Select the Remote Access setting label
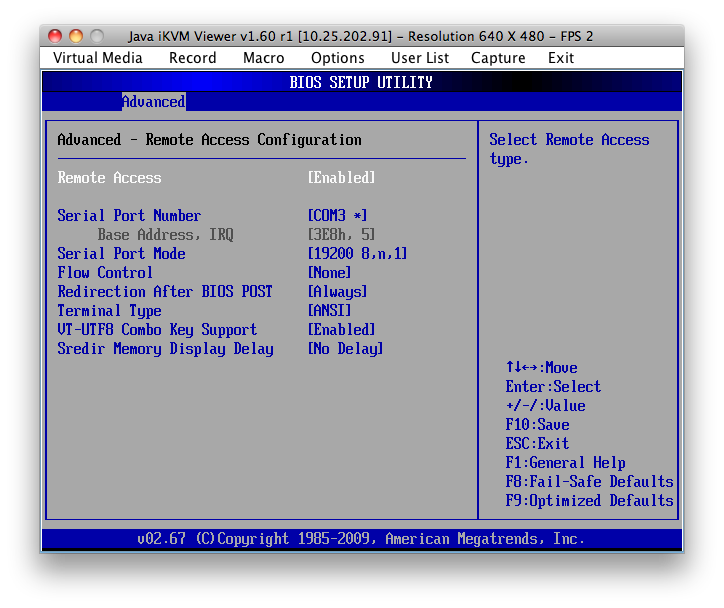The width and height of the screenshot is (724, 608). [109, 178]
